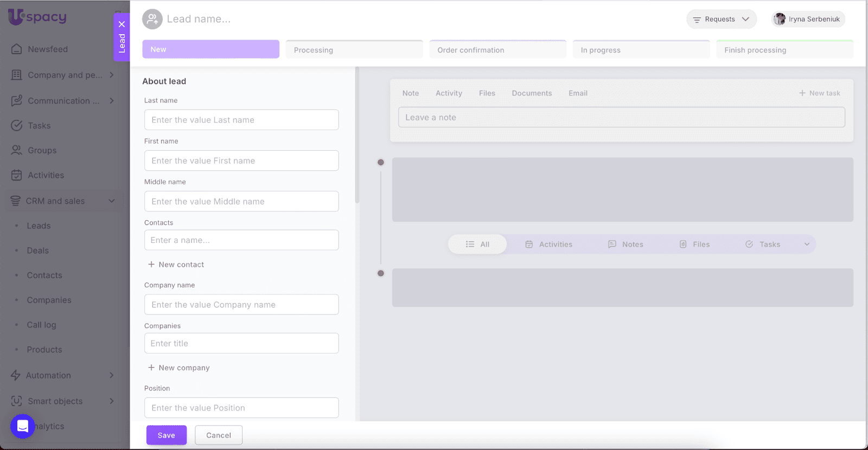This screenshot has width=868, height=450.
Task: Close the Lead panel with X icon
Action: click(x=122, y=24)
